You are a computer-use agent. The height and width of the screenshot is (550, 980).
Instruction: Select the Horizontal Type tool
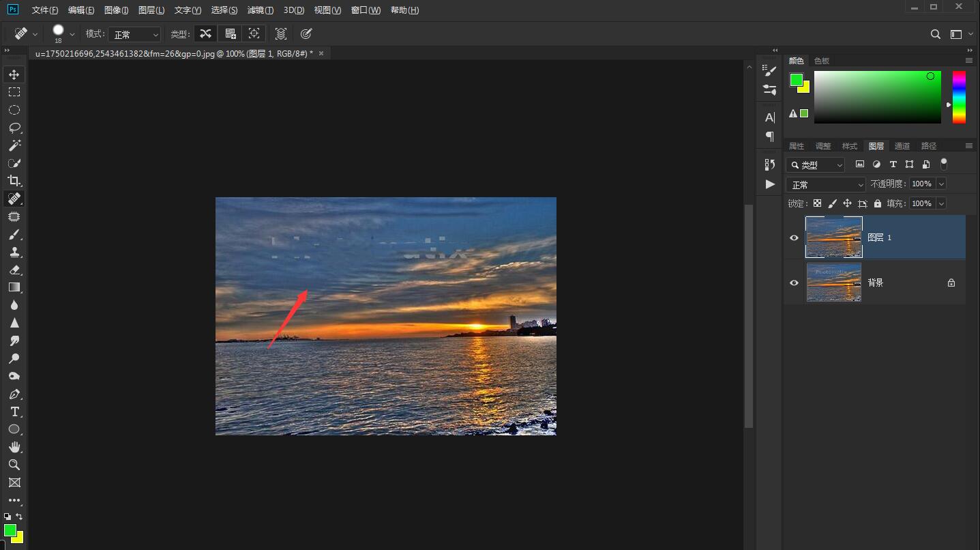coord(14,411)
